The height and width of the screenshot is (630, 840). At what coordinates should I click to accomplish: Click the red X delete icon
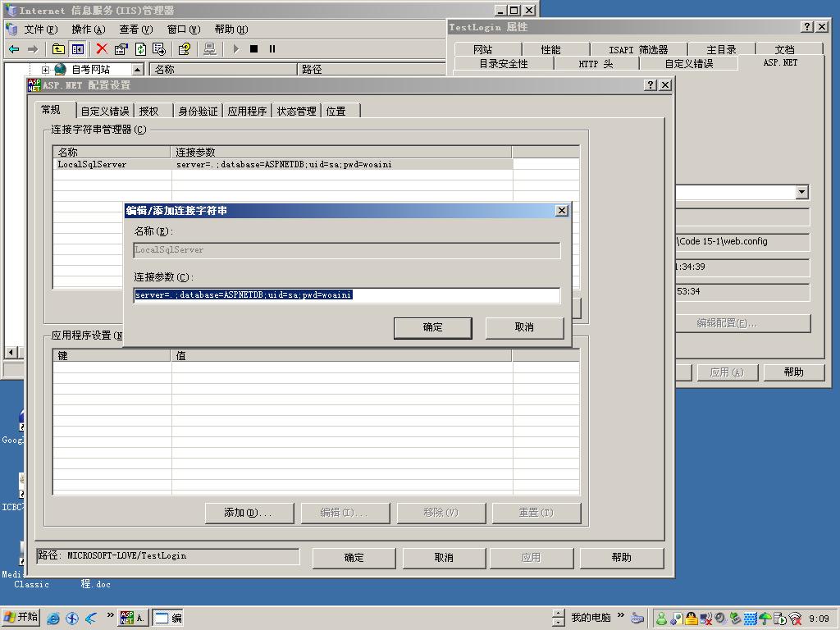point(101,48)
